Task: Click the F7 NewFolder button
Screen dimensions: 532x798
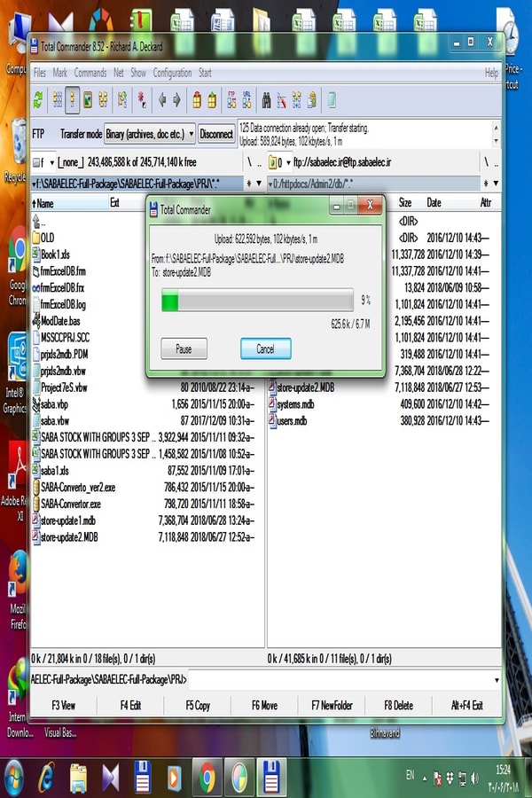Action: tap(332, 706)
